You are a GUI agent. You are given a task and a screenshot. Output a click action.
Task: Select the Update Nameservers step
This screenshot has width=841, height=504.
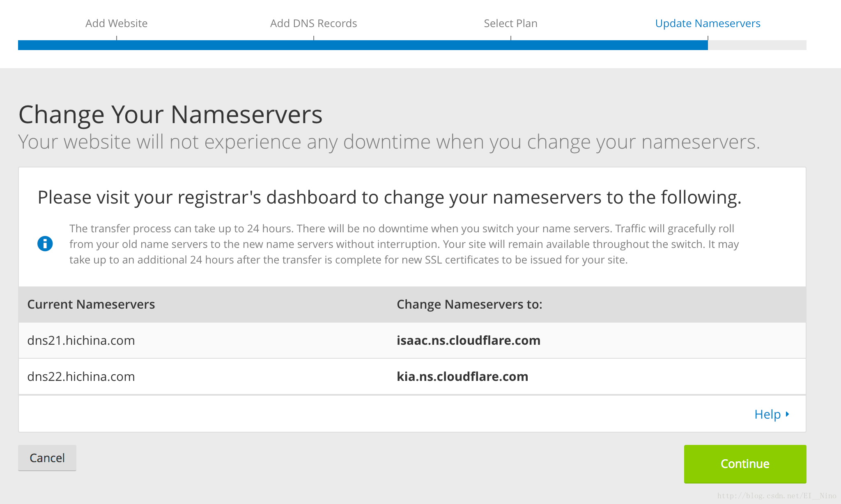click(x=708, y=23)
